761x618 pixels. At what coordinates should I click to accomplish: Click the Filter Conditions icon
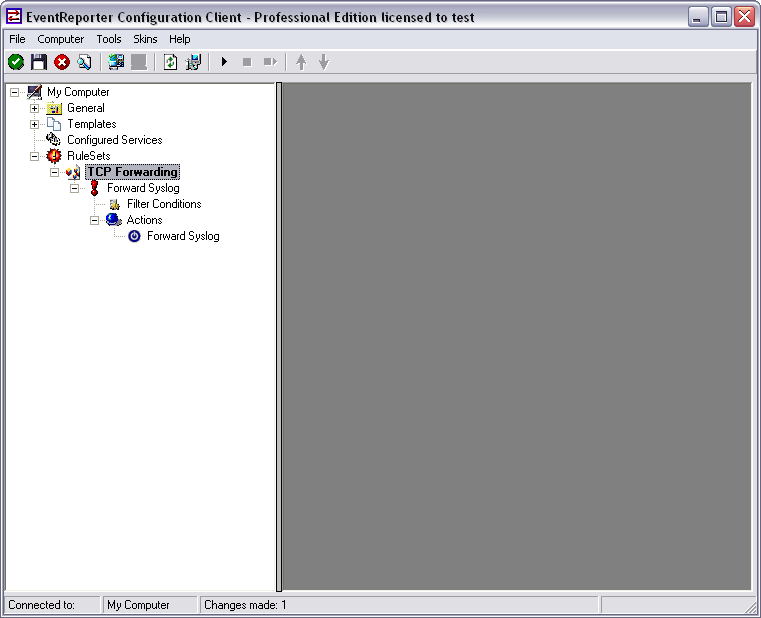click(115, 204)
